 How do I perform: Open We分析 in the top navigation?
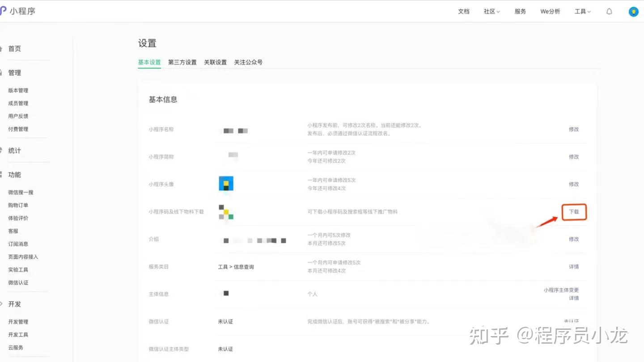pyautogui.click(x=550, y=12)
